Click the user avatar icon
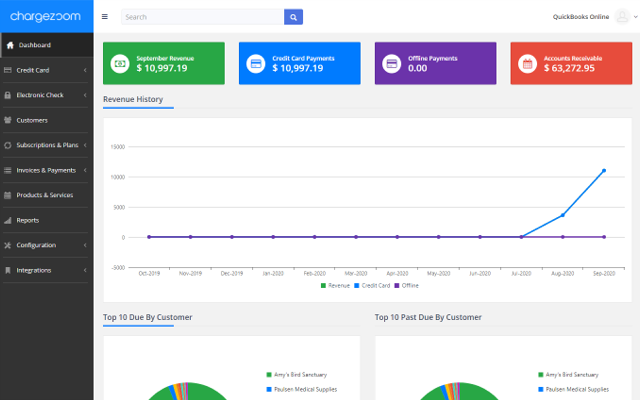This screenshot has width=640, height=400. click(x=622, y=17)
